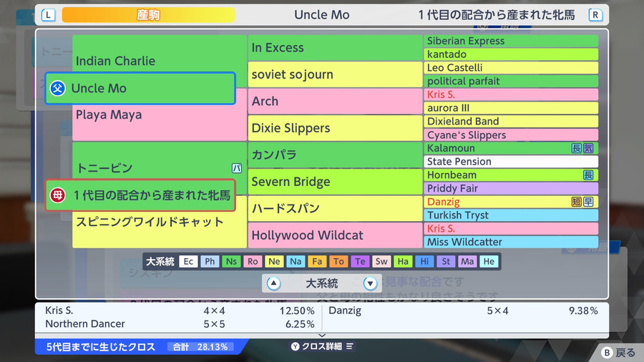Viewport: 644px width, 362px height.
Task: Select Siberian Express ancestor row
Action: [x=511, y=41]
